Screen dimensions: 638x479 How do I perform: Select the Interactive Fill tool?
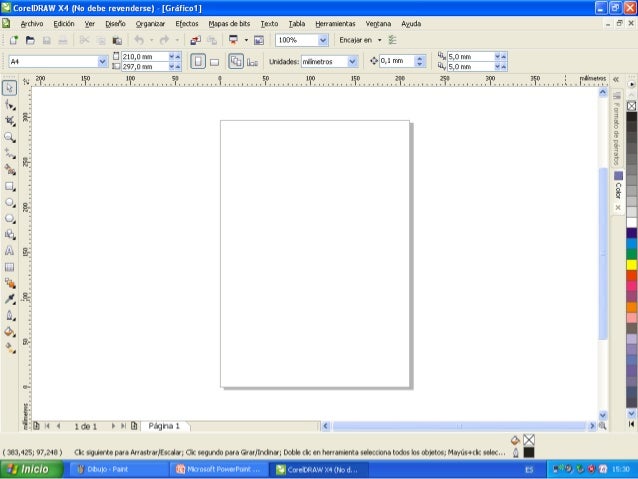10,348
